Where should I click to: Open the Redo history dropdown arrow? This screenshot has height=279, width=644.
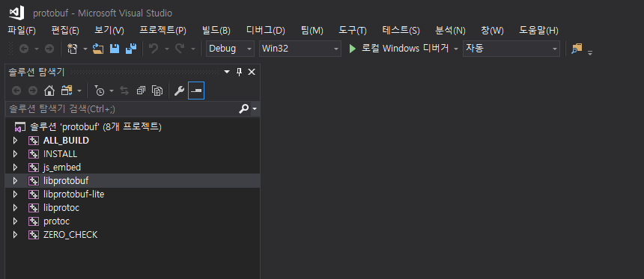(x=193, y=49)
